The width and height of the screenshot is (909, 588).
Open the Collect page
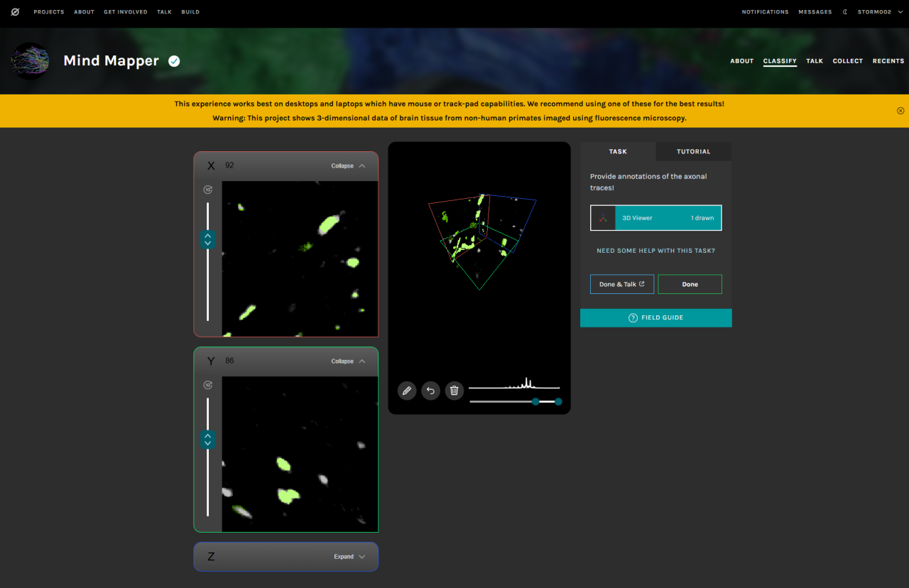pos(848,61)
